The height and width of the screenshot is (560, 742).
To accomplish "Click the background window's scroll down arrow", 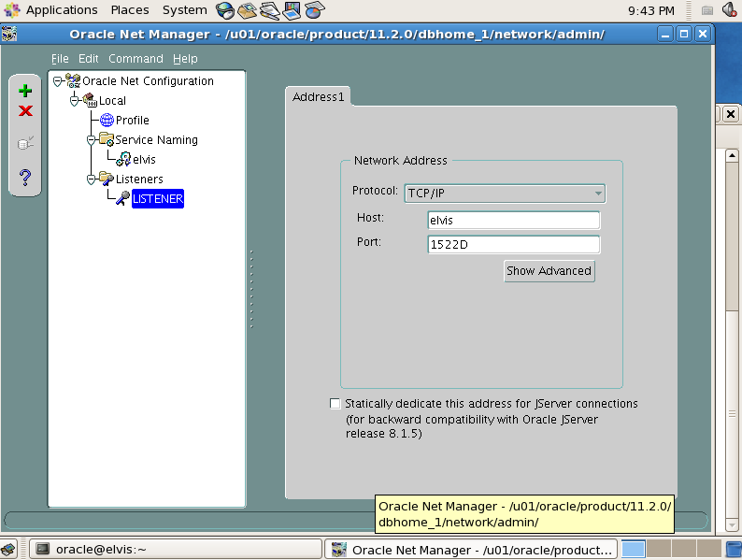I will point(732,524).
